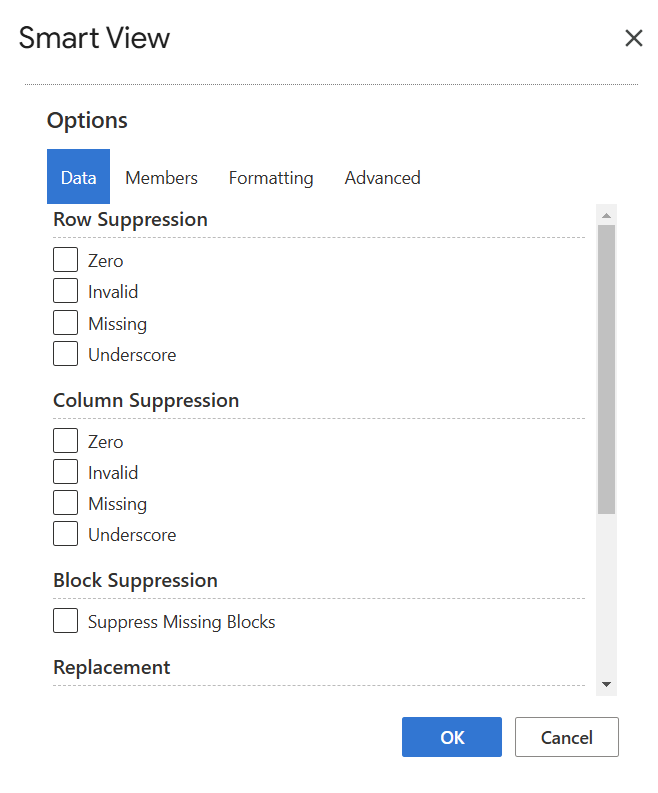Tick Underscore under Column Suppression
This screenshot has height=793, width=658.
tap(66, 534)
